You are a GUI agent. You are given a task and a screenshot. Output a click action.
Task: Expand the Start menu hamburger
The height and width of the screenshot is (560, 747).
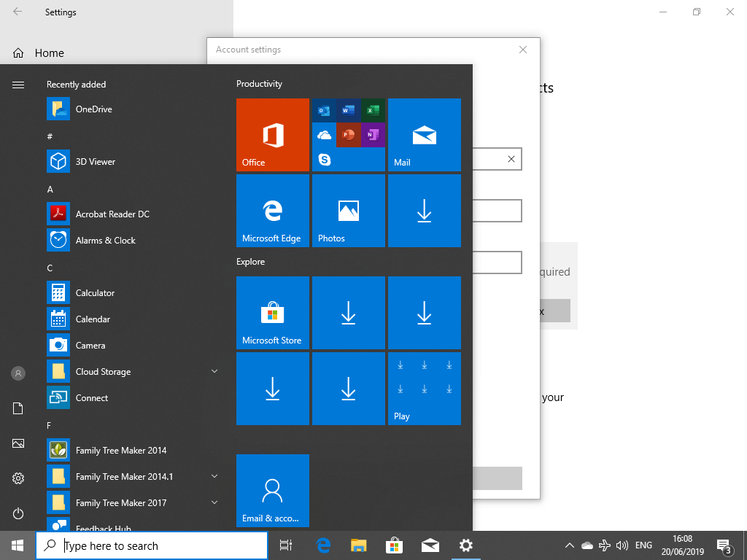pos(18,85)
